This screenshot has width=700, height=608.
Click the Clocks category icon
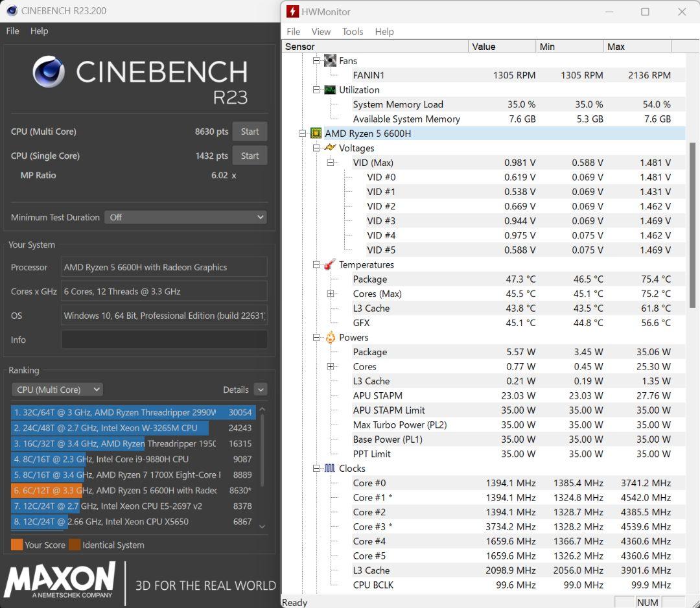(x=330, y=469)
